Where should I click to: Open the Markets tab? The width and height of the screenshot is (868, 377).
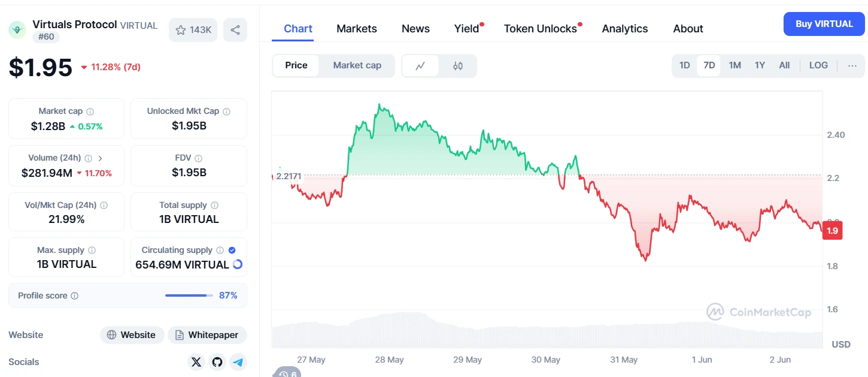[x=357, y=29]
